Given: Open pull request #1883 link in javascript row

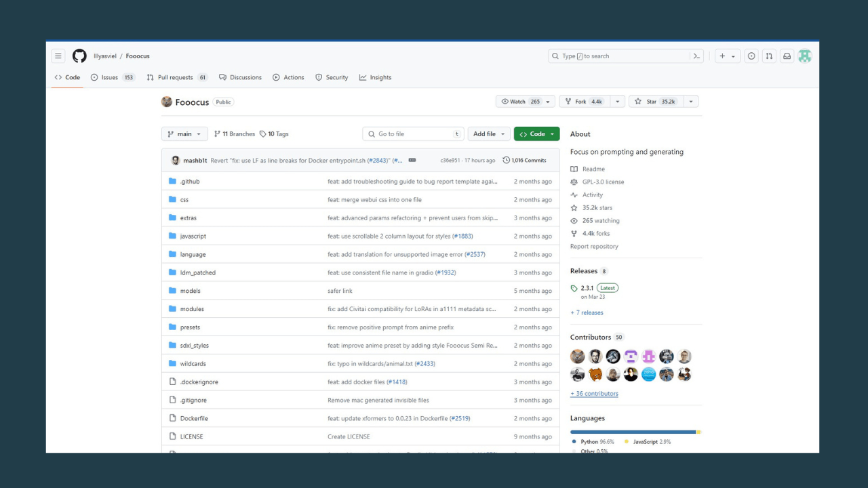Looking at the screenshot, I should click(462, 237).
